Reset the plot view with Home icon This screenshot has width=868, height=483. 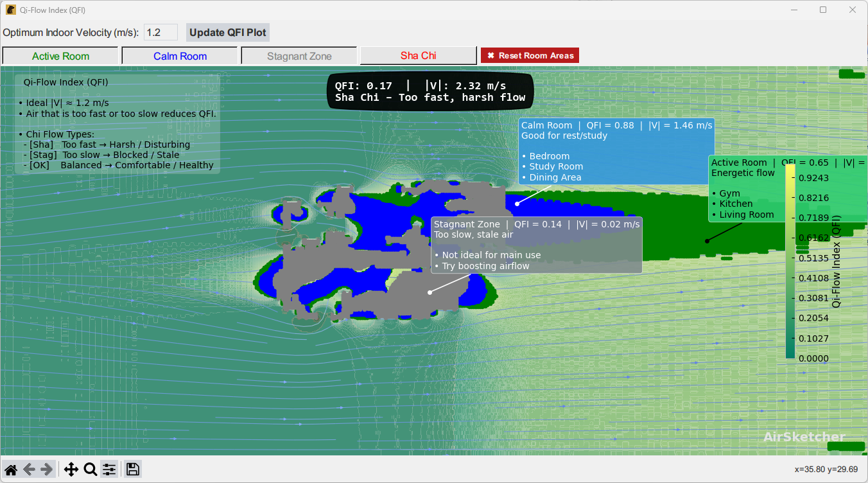[11, 470]
